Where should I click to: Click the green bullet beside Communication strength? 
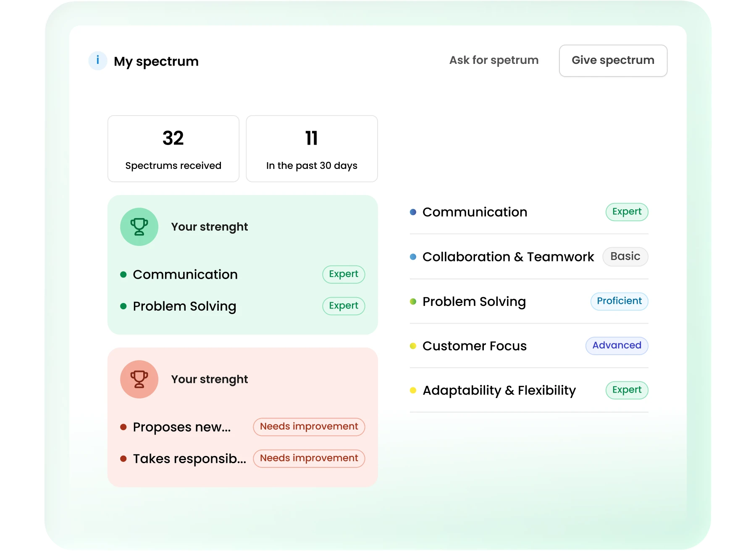point(123,274)
